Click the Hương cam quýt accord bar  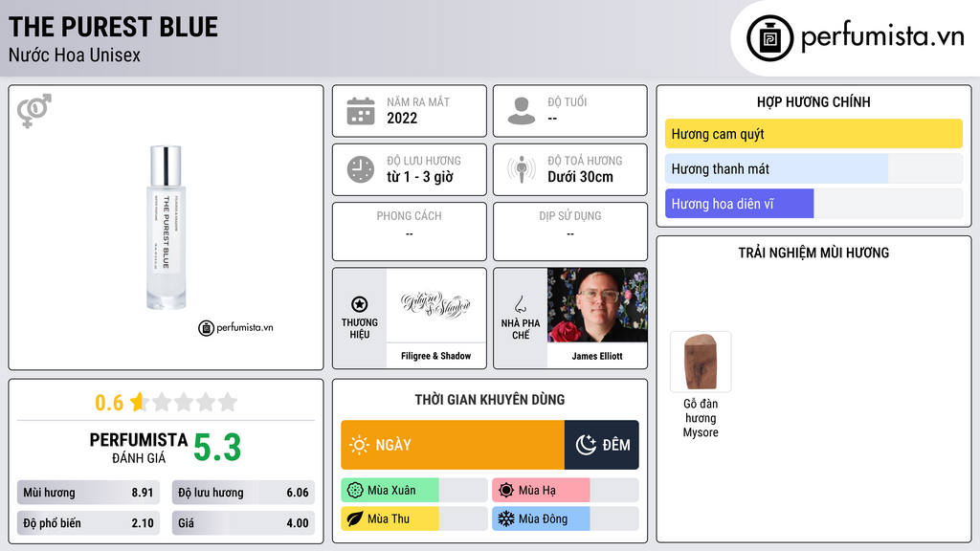tap(813, 134)
